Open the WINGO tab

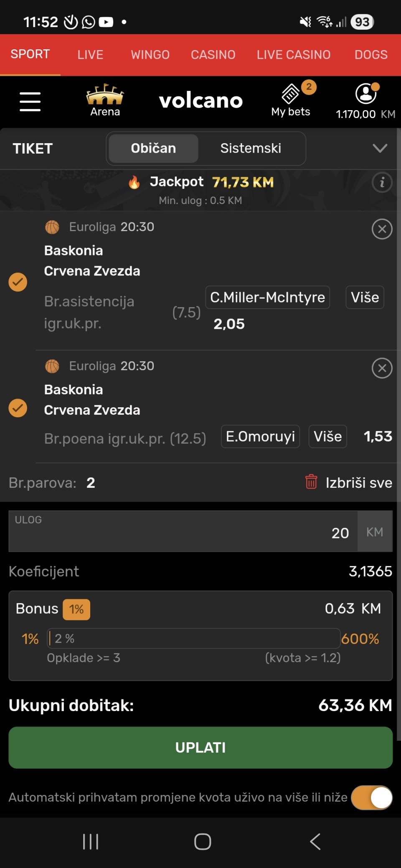pos(150,55)
